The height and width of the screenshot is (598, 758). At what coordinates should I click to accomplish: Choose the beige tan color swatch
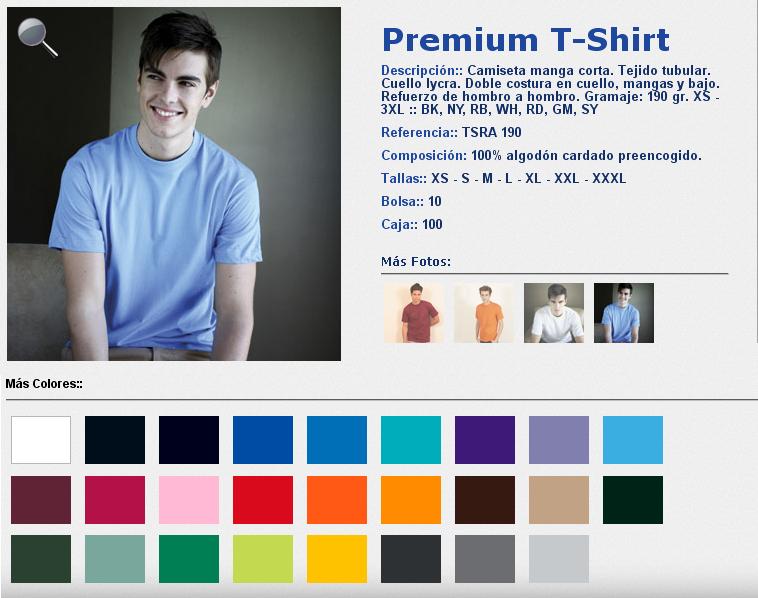(559, 500)
